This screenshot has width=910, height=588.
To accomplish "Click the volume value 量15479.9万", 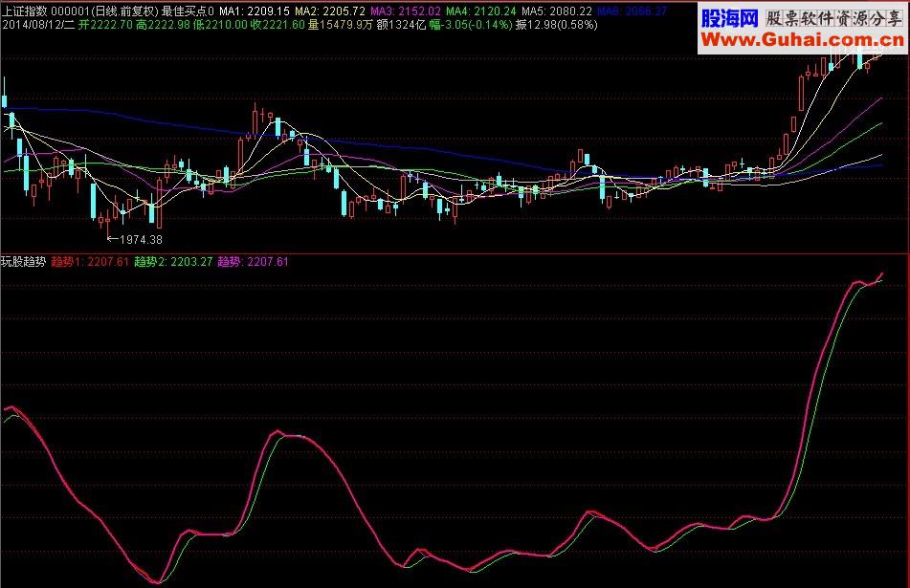I will pyautogui.click(x=340, y=25).
